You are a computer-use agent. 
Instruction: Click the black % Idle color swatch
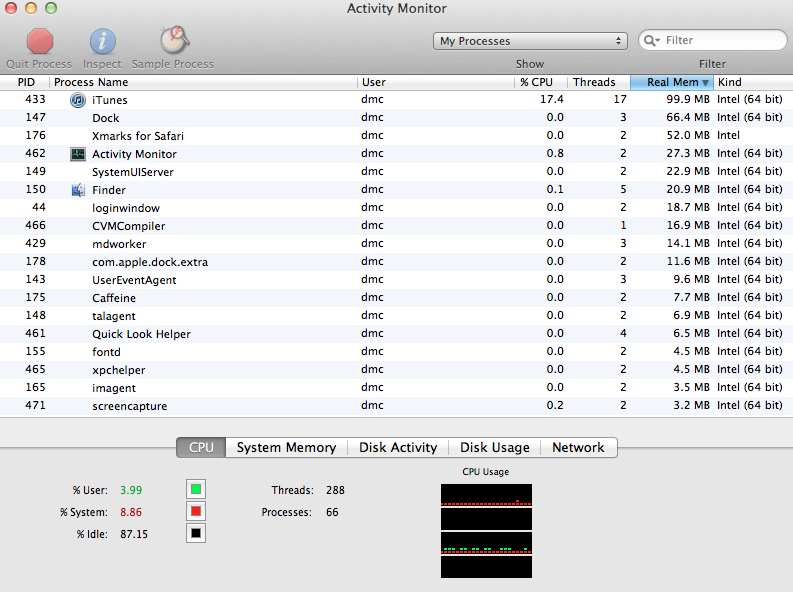pos(196,533)
